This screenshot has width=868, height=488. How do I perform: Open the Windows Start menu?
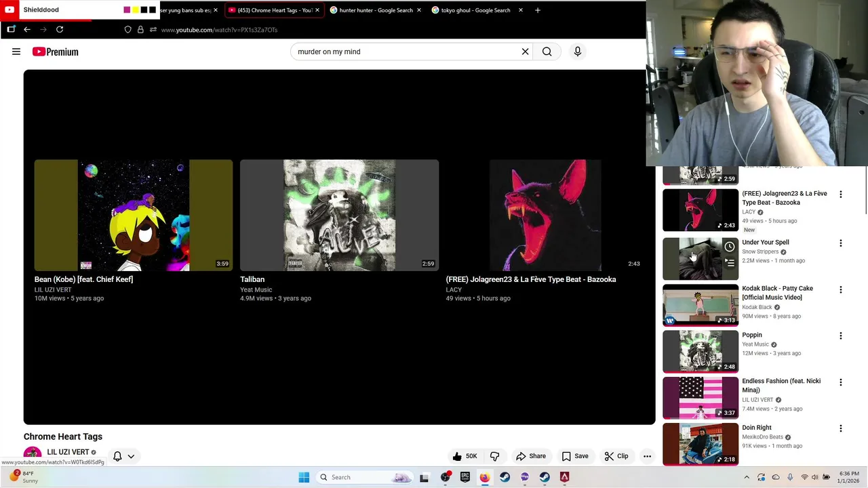coord(304,477)
